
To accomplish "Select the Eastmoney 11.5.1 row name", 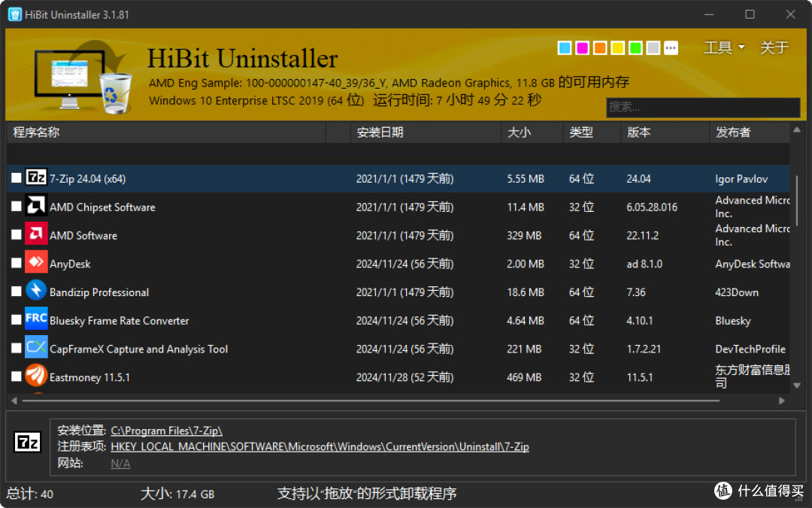I will click(89, 377).
